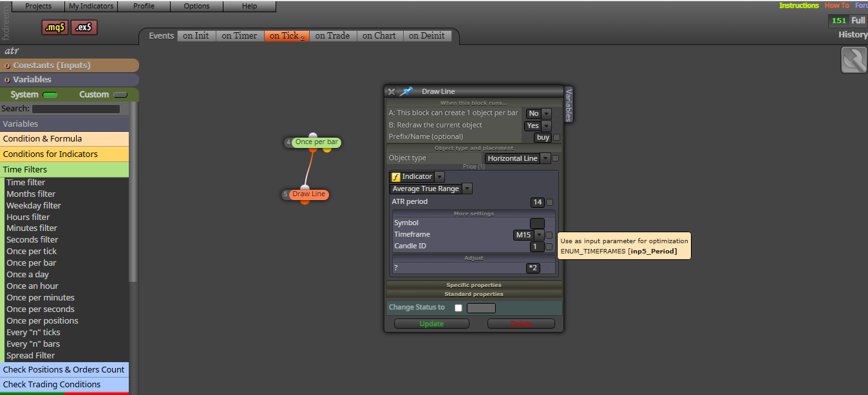The height and width of the screenshot is (395, 868).
Task: Expand Standard properties section
Action: [474, 294]
